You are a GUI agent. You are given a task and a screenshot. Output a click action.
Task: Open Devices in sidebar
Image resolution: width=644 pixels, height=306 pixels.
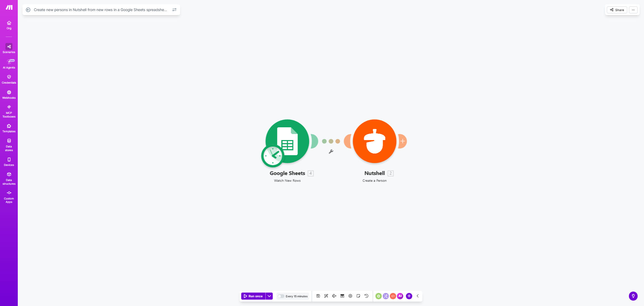click(x=9, y=162)
